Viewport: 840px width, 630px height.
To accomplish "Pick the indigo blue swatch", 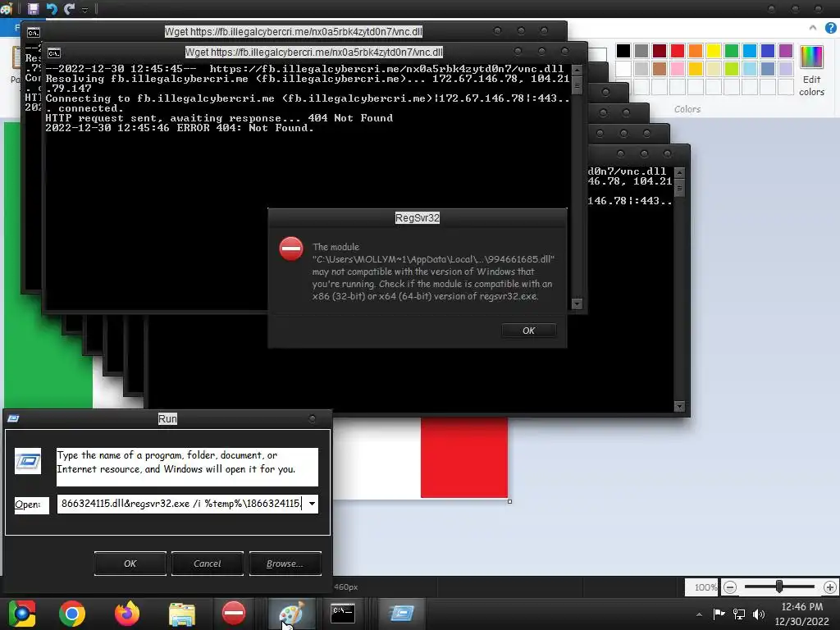I will pyautogui.click(x=767, y=50).
